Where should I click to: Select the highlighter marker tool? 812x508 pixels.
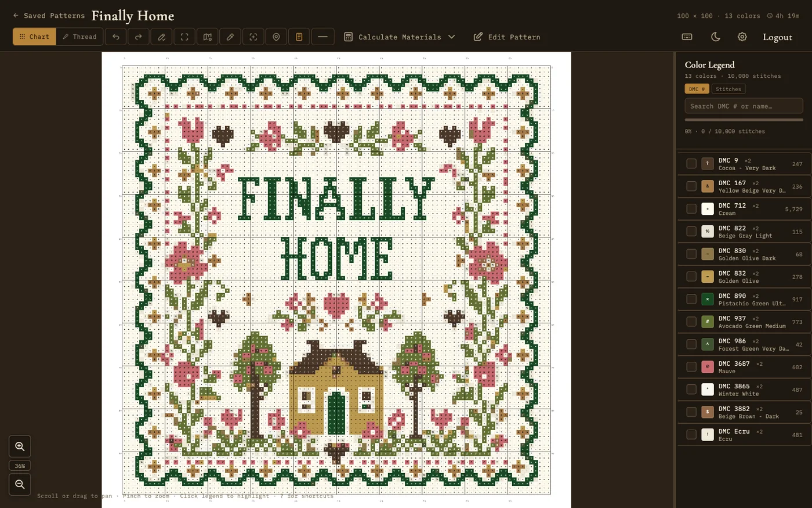click(x=162, y=37)
